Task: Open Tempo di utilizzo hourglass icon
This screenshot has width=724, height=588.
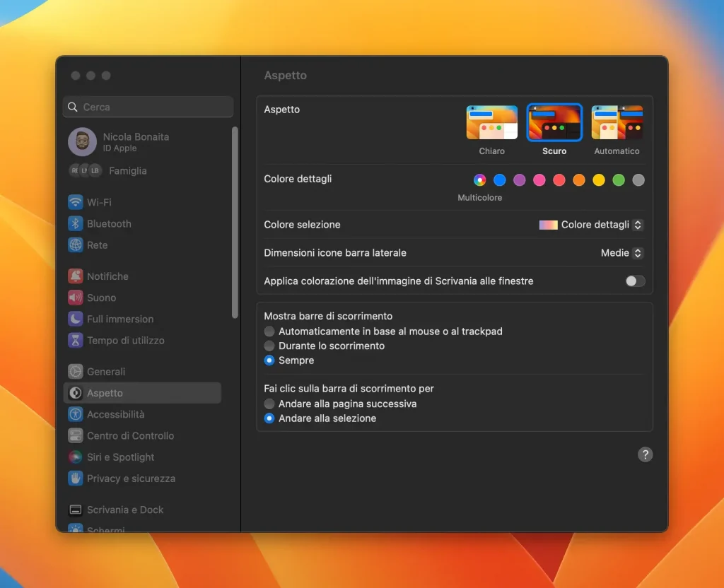Action: (x=75, y=340)
